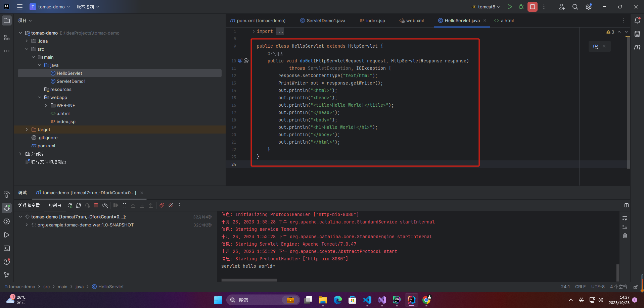Viewport: 644px width, 308px height.
Task: Open ServletDemo1 in the project tree
Action: point(71,81)
